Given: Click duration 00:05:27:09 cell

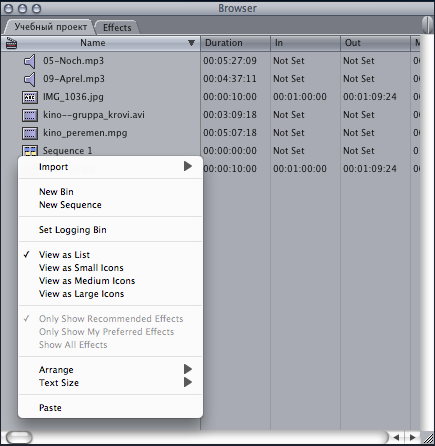Looking at the screenshot, I should click(230, 61).
